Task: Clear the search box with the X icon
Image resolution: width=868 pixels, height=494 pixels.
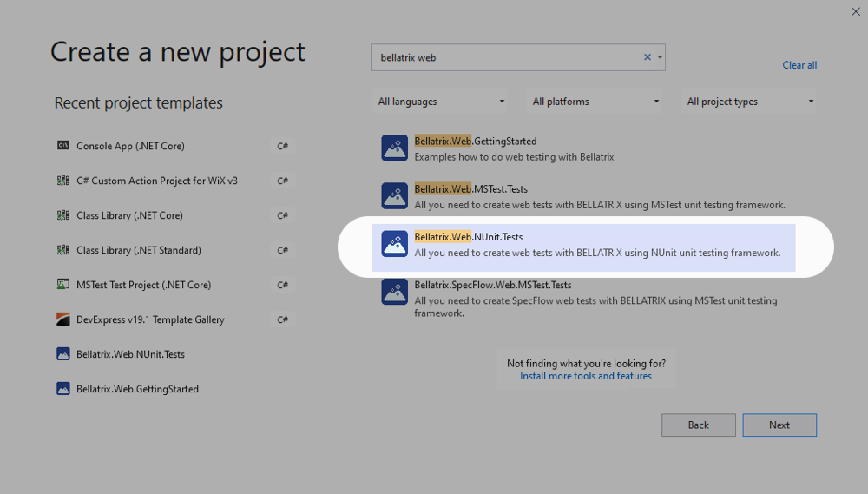Action: [x=648, y=57]
